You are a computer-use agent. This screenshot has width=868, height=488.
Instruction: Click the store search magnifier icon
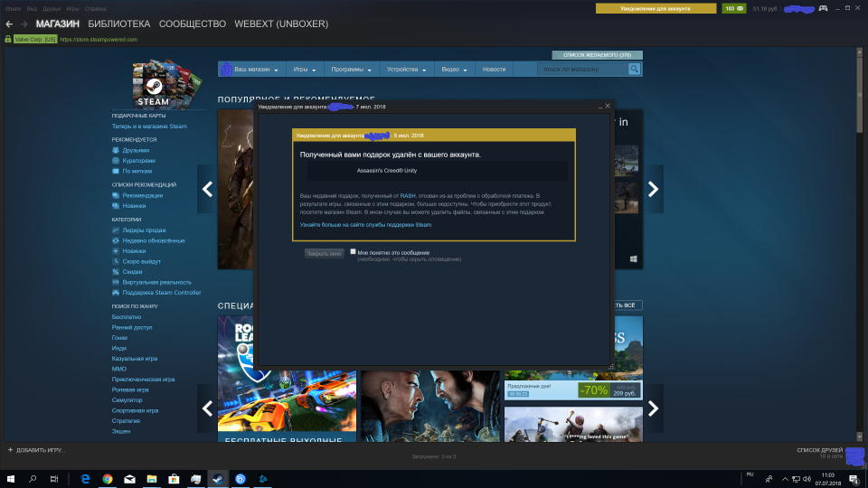[635, 70]
